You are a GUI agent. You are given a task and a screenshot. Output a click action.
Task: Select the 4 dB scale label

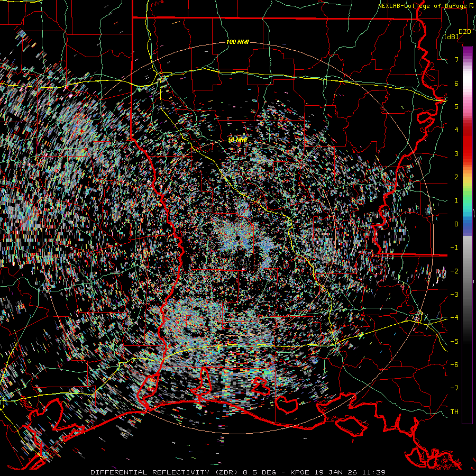click(x=456, y=130)
